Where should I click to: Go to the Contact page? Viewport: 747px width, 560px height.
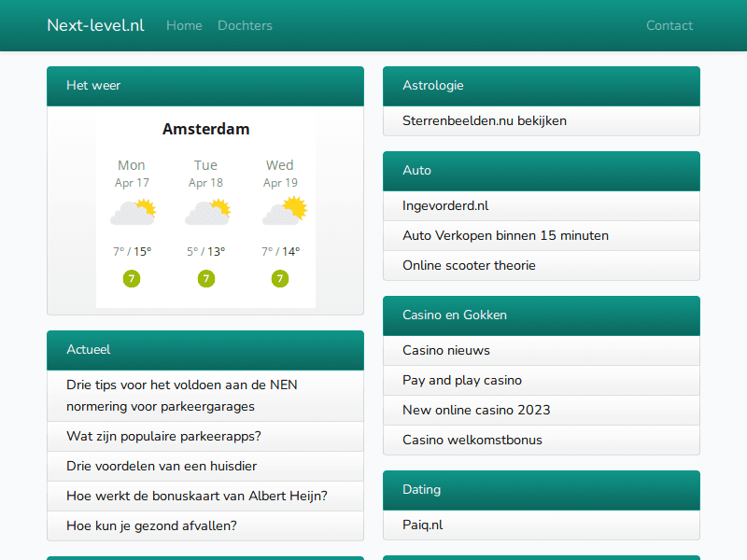[x=669, y=25]
